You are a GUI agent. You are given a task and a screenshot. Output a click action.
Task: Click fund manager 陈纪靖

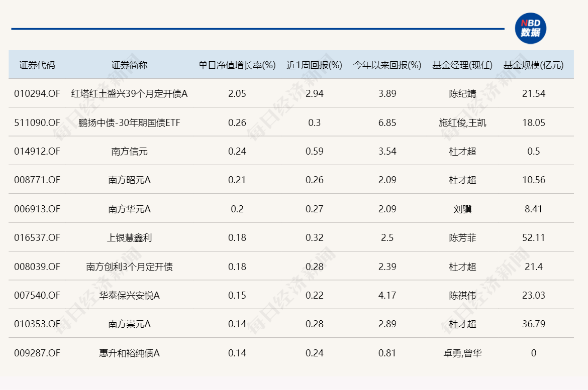462,94
